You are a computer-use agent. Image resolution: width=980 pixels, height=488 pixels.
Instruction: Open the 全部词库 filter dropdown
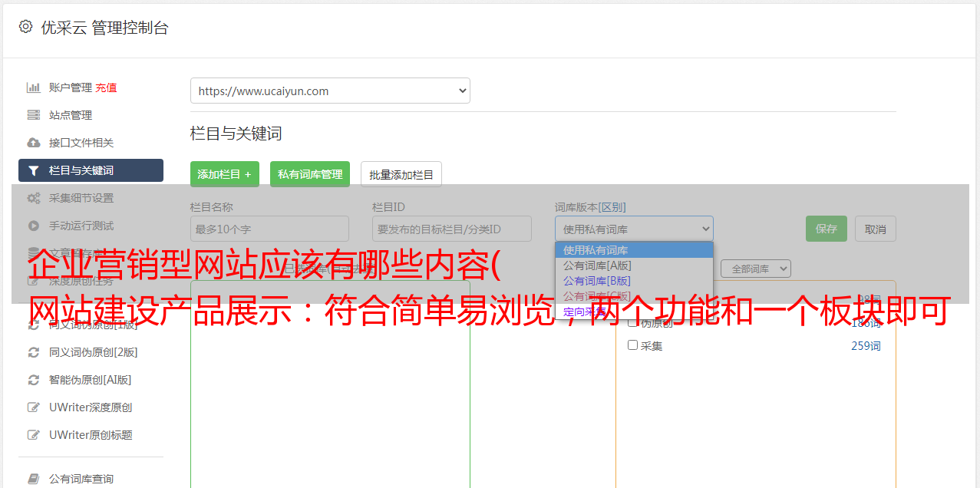point(755,269)
